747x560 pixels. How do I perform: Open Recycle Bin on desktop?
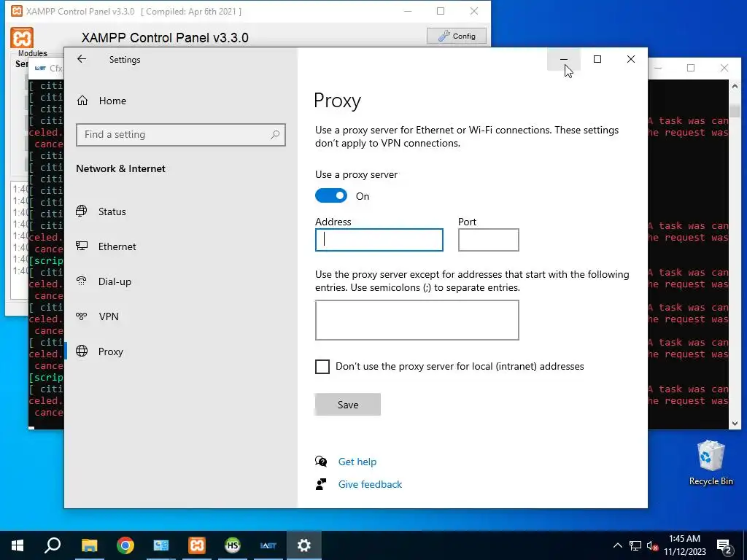(x=711, y=463)
